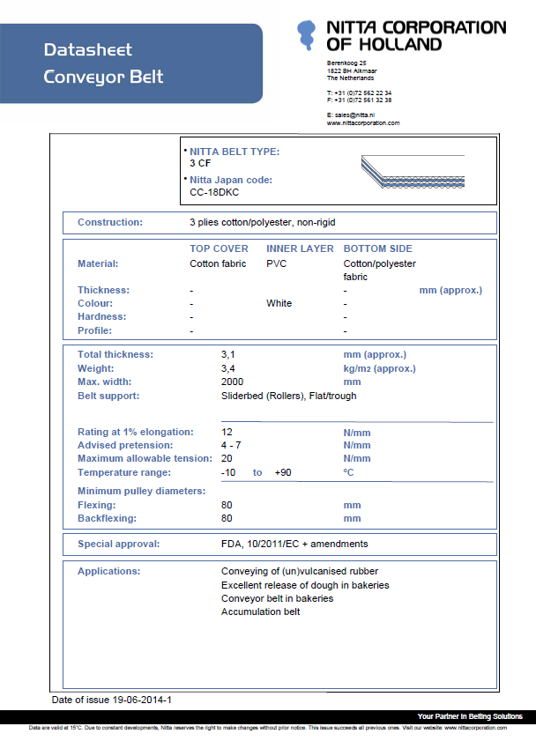Click 'Your Partner in Belting Solutions' footer
Screen dimensions: 536x756
pyautogui.click(x=470, y=716)
